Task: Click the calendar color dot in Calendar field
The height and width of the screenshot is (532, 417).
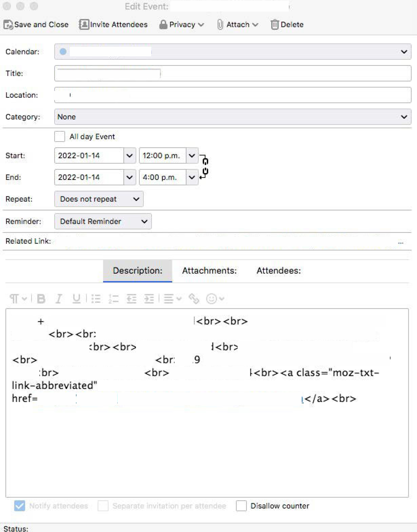Action: pyautogui.click(x=63, y=52)
